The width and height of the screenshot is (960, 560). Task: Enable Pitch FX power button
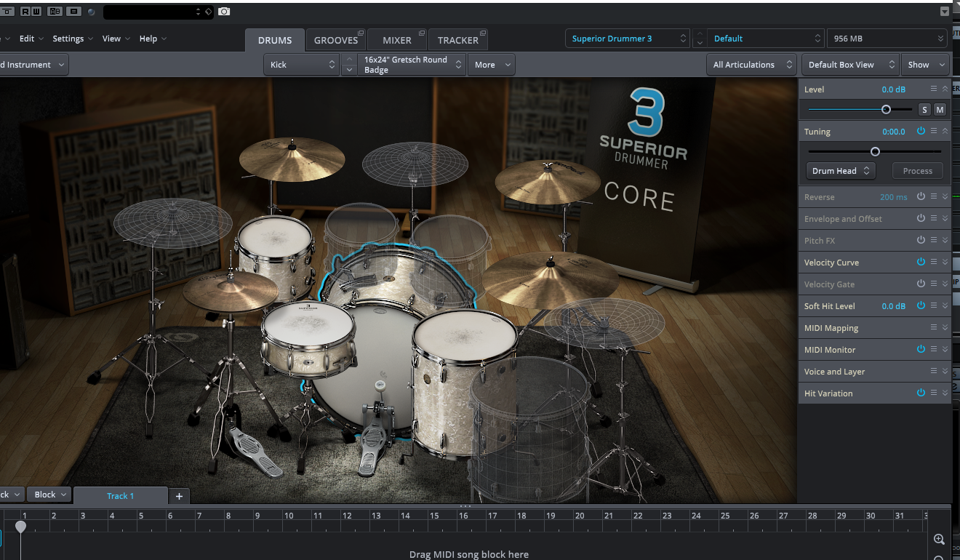[x=921, y=240]
